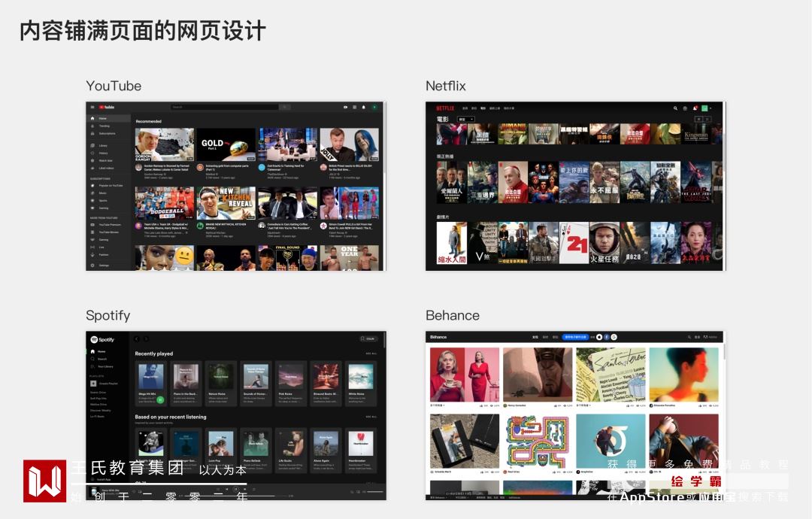The height and width of the screenshot is (519, 812).
Task: Click Create Playlist plus icon in Spotify
Action: pyautogui.click(x=93, y=384)
